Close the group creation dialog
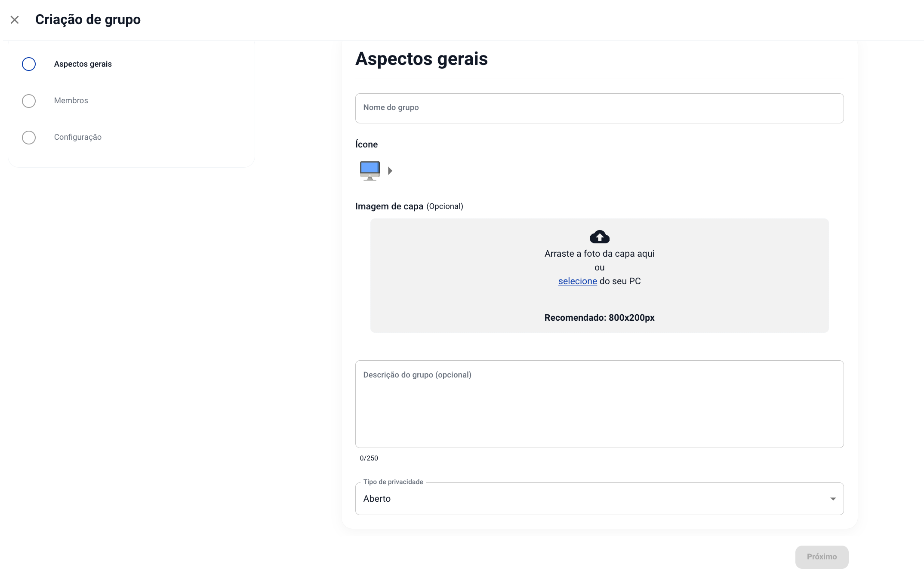Image resolution: width=924 pixels, height=577 pixels. click(x=15, y=20)
